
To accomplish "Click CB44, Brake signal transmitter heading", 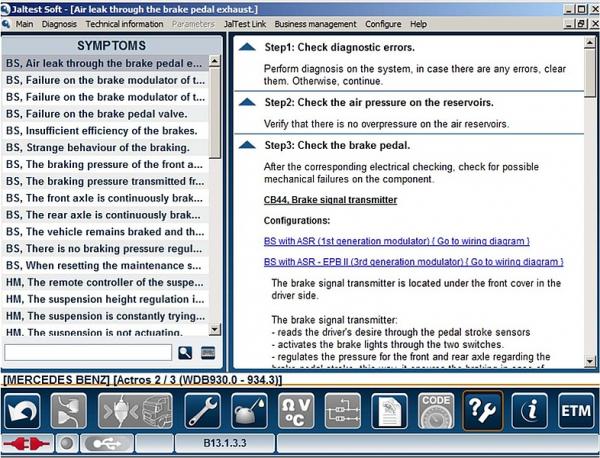I will (x=330, y=200).
